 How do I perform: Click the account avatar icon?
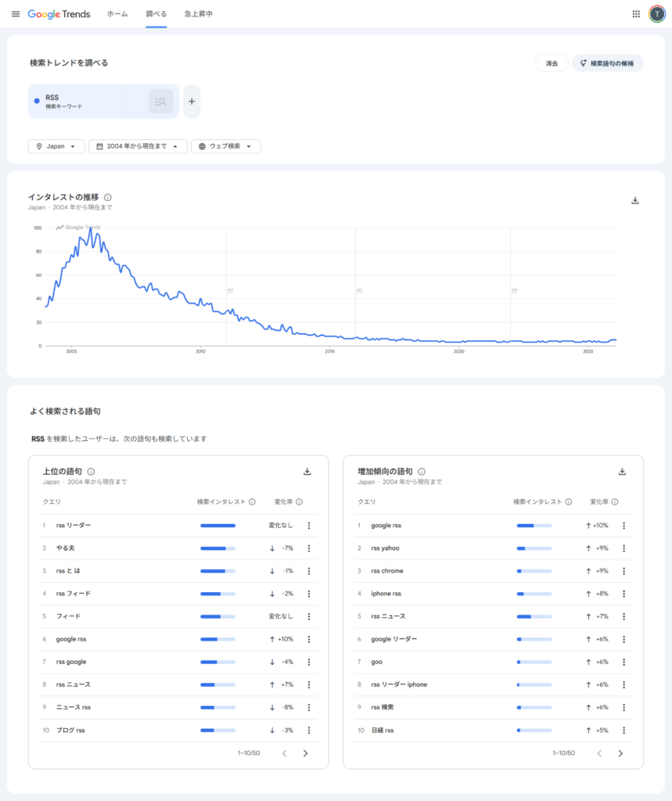pyautogui.click(x=657, y=14)
